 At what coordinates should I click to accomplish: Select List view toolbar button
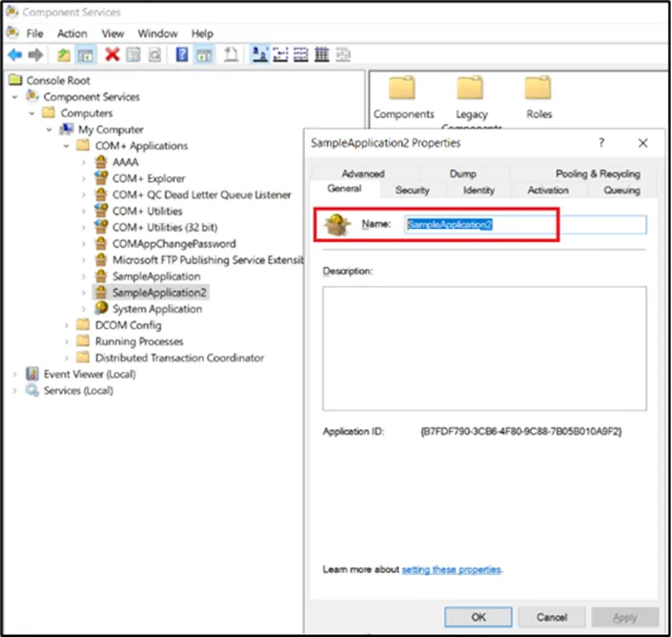301,54
